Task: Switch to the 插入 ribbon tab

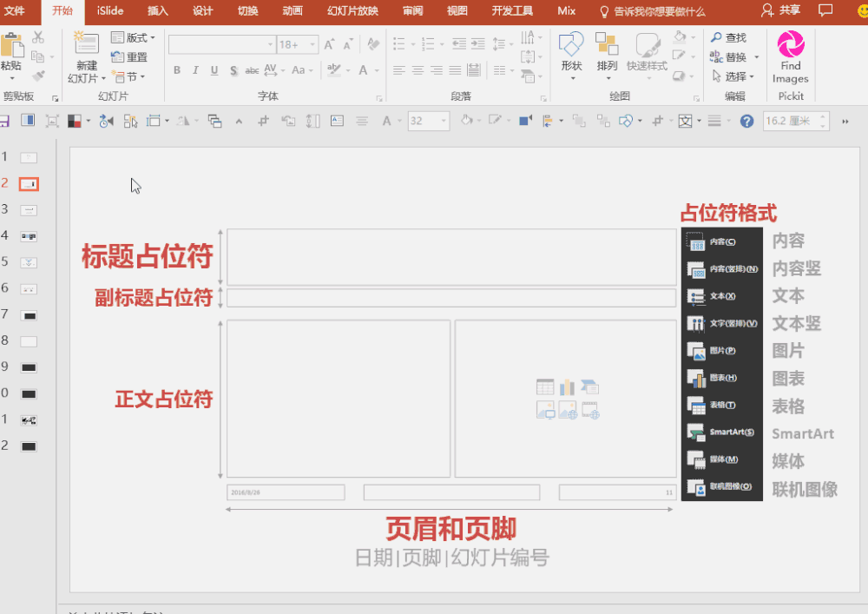Action: tap(158, 11)
